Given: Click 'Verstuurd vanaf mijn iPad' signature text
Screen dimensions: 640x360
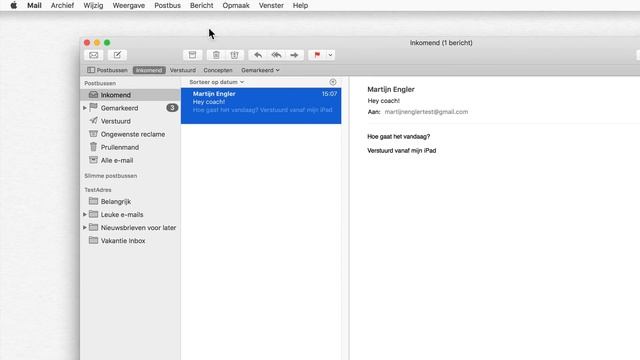Looking at the screenshot, I should 402,151.
